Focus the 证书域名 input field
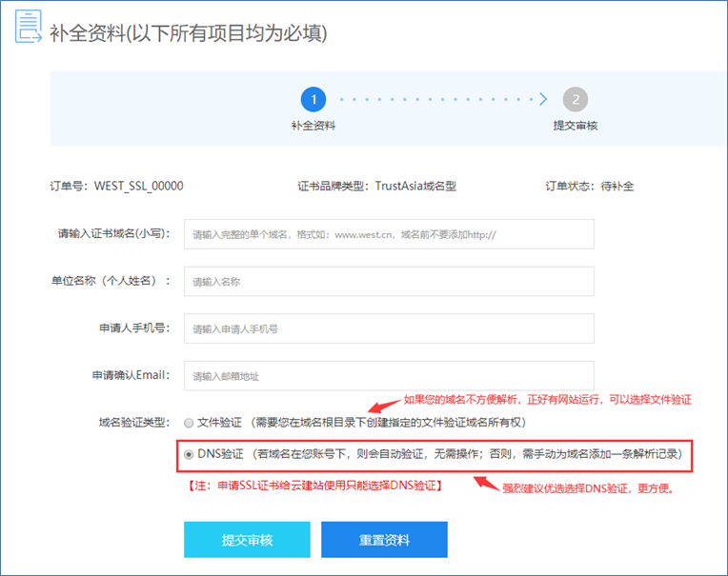Viewport: 728px width, 576px height. pos(389,234)
